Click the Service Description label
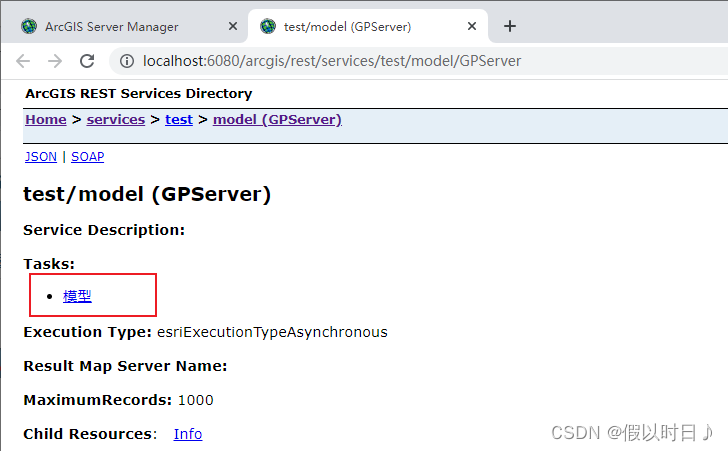The height and width of the screenshot is (451, 728). [x=104, y=230]
